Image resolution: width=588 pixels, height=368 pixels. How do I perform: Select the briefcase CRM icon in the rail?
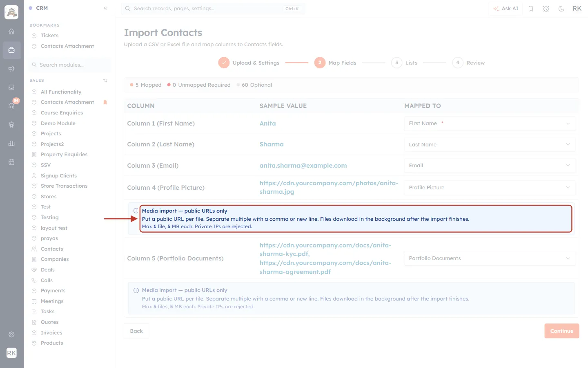(x=11, y=50)
